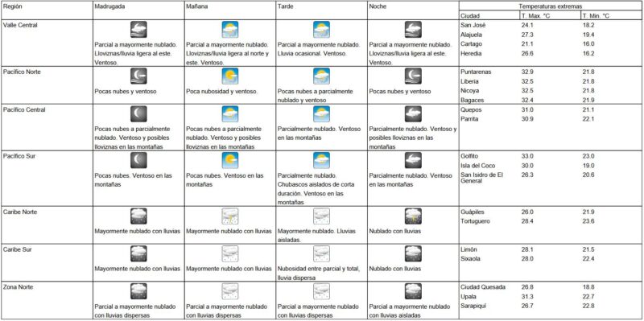Screen dimensions: 644x321
Task: Click the Valle Central Mañana weather icon
Action: pyautogui.click(x=230, y=30)
